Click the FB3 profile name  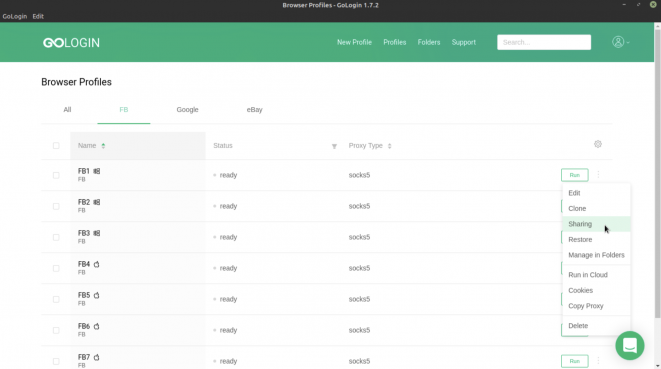click(x=84, y=233)
